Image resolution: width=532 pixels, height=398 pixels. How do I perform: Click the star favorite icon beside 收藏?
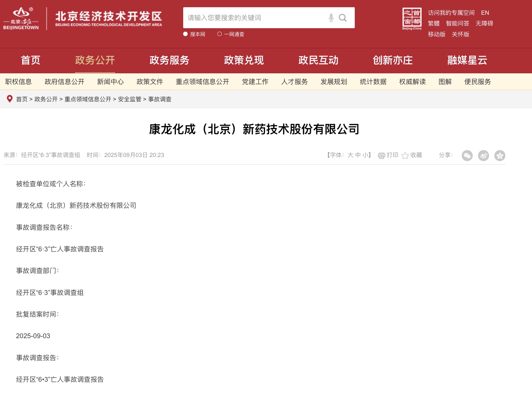405,155
